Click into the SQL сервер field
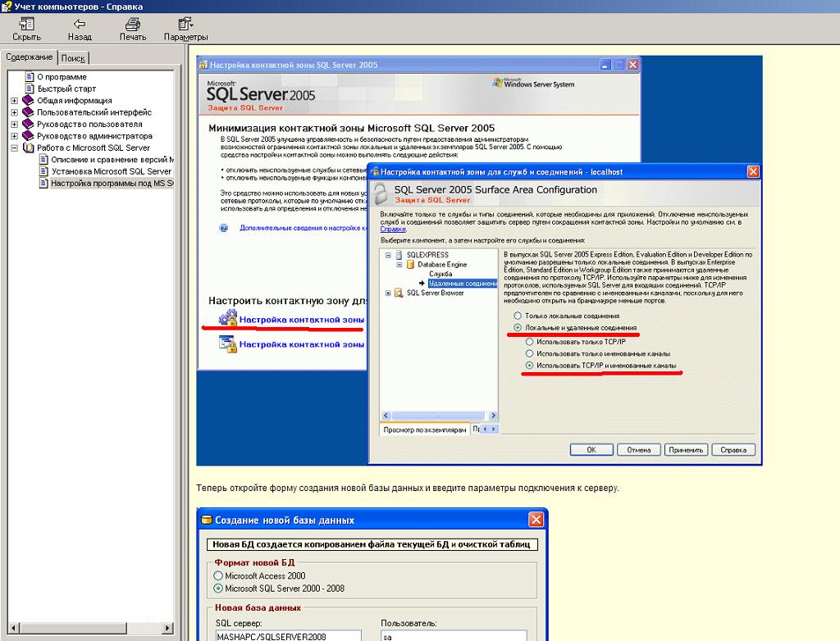Viewport: 840px width, 641px height. 288,635
